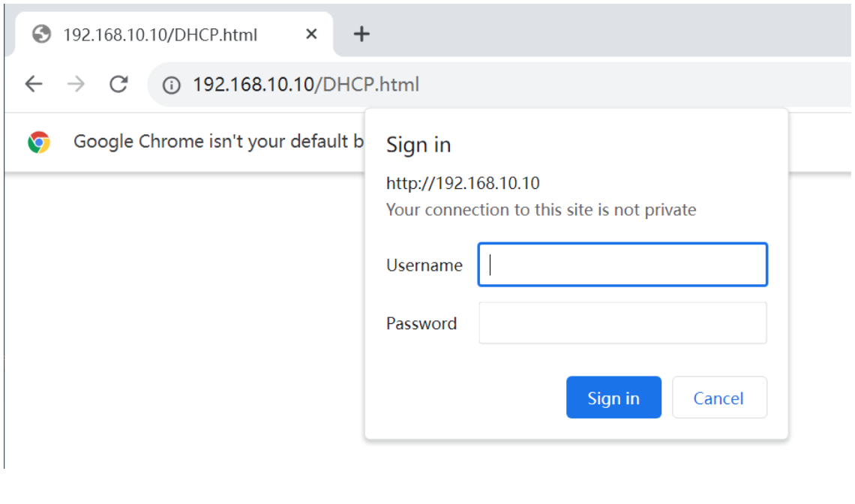This screenshot has height=504, width=855.
Task: Click the forward navigation arrow
Action: click(76, 84)
